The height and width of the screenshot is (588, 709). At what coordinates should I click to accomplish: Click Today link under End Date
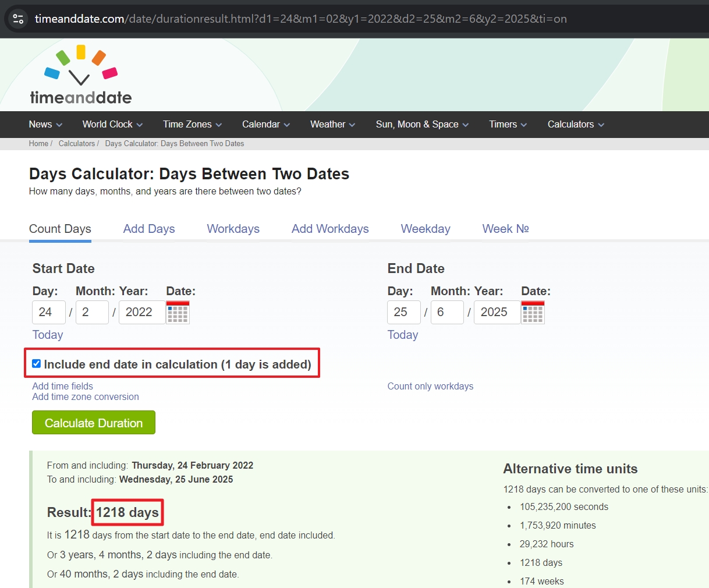[x=403, y=335]
